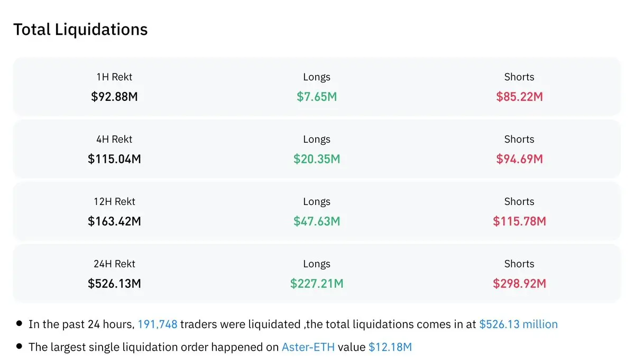Viewport: 634px width, 364px height.
Task: Click the 12H Rekt total $163.42M
Action: point(114,221)
